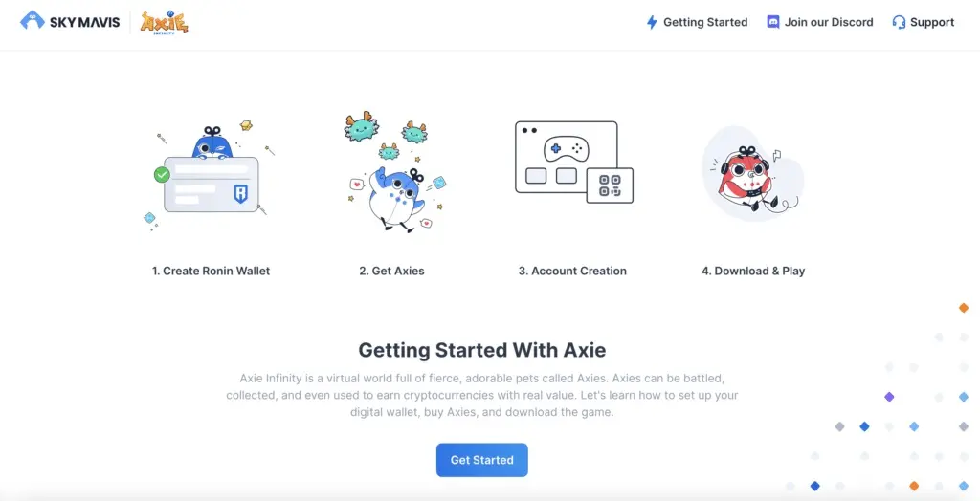Click the 2. Get Axies label
Screen dimensions: 980x501
(391, 272)
